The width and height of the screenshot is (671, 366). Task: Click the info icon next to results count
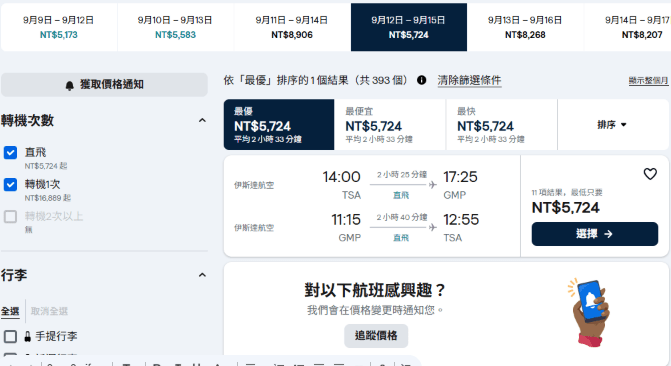pos(422,80)
